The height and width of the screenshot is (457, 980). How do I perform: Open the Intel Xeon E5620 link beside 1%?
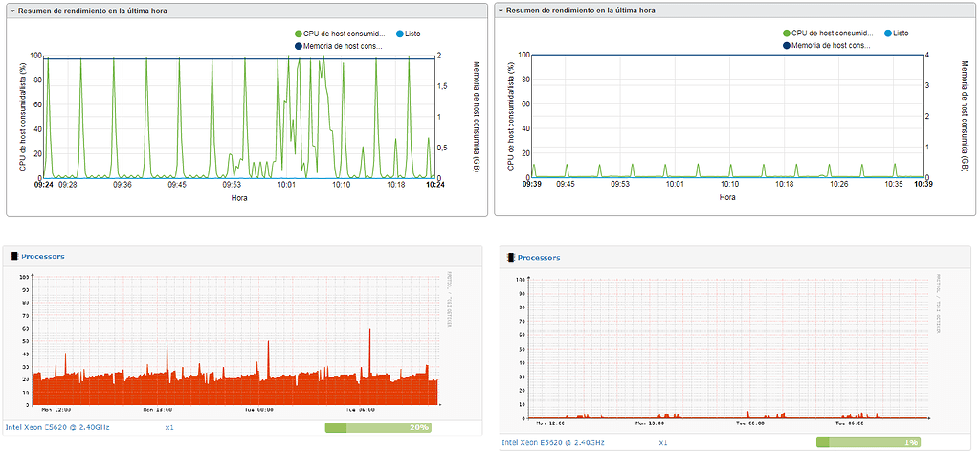click(x=553, y=442)
